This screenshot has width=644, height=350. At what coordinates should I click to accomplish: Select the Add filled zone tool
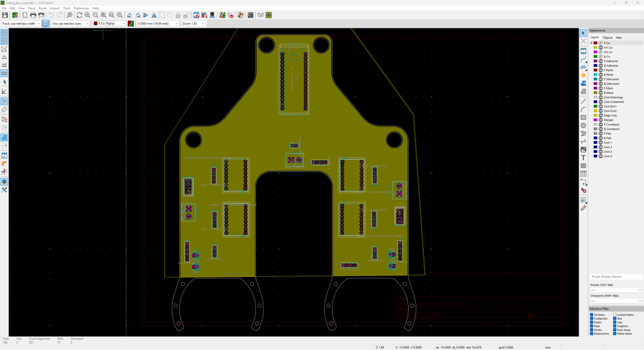coord(583,84)
